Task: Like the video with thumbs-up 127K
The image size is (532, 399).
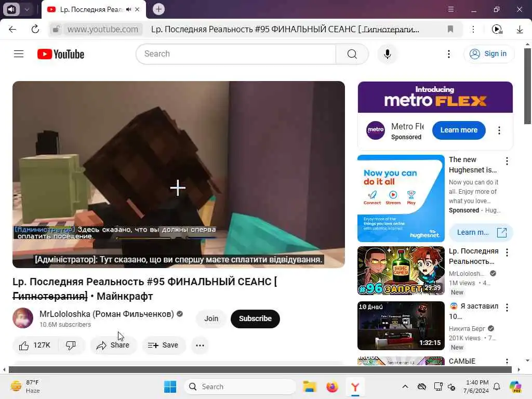Action: (x=35, y=345)
